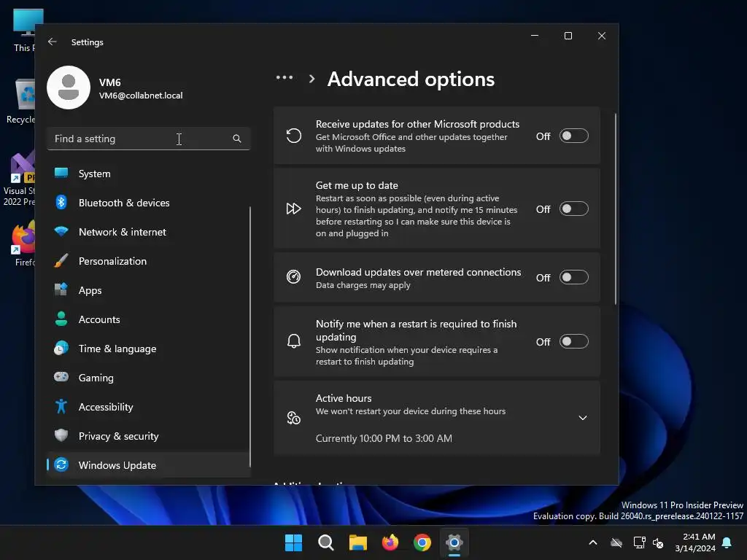This screenshot has height=560, width=747.
Task: Click the sidebar navigation scrollbar
Action: pyautogui.click(x=249, y=336)
